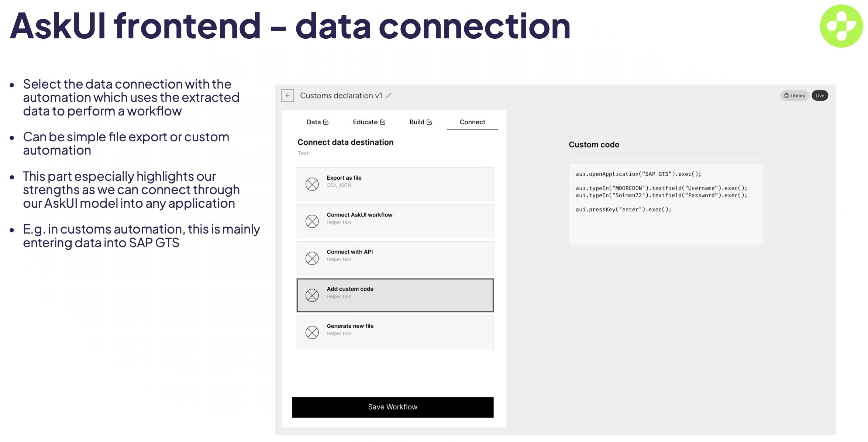This screenshot has width=868, height=442.
Task: Click the Connect with API circle icon
Action: coord(312,258)
